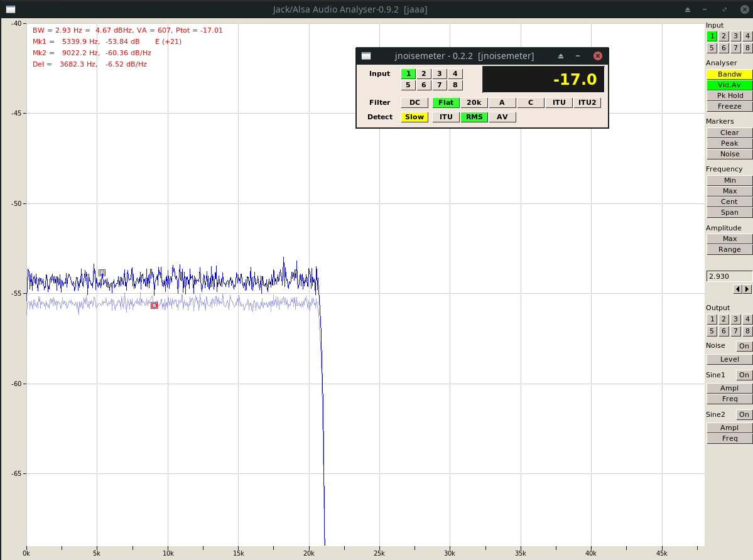Viewport: 753px width, 560px height.
Task: Choose the C weighting filter
Action: click(x=531, y=103)
